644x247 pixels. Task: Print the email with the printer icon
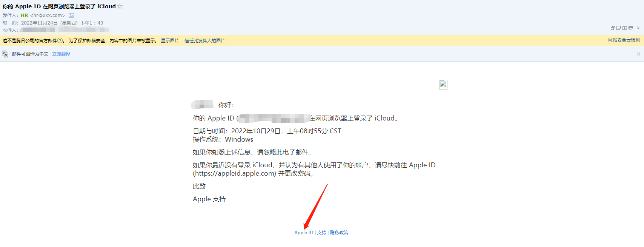[631, 28]
